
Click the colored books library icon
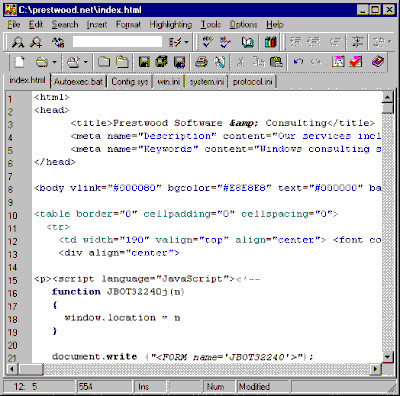point(270,42)
